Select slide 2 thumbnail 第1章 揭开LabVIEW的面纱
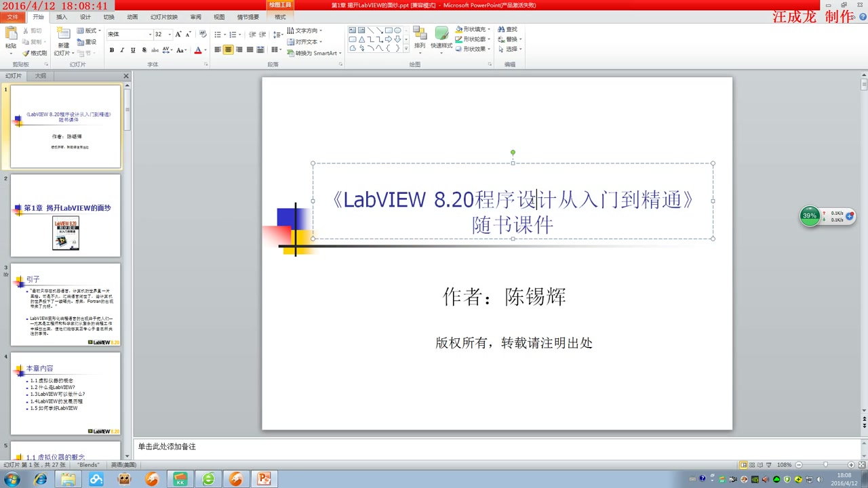868x488 pixels. [x=66, y=216]
